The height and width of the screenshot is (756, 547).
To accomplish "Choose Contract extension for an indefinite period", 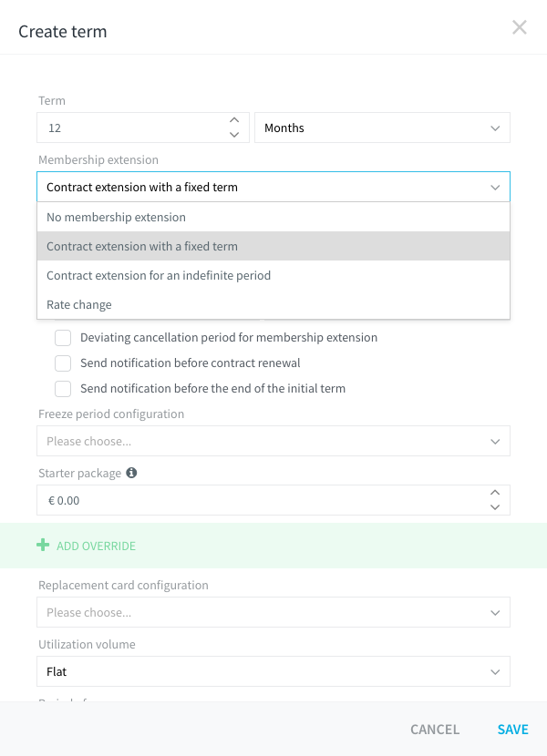I will (273, 275).
